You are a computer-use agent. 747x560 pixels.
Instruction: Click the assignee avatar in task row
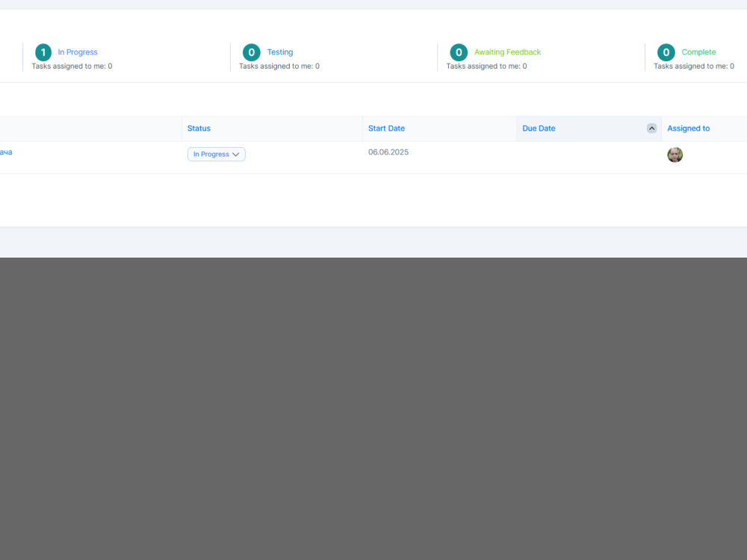point(675,155)
